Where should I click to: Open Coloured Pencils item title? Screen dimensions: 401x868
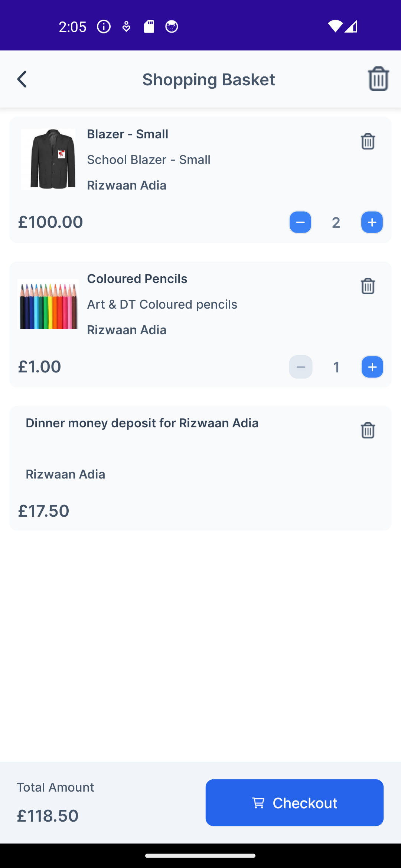[137, 279]
